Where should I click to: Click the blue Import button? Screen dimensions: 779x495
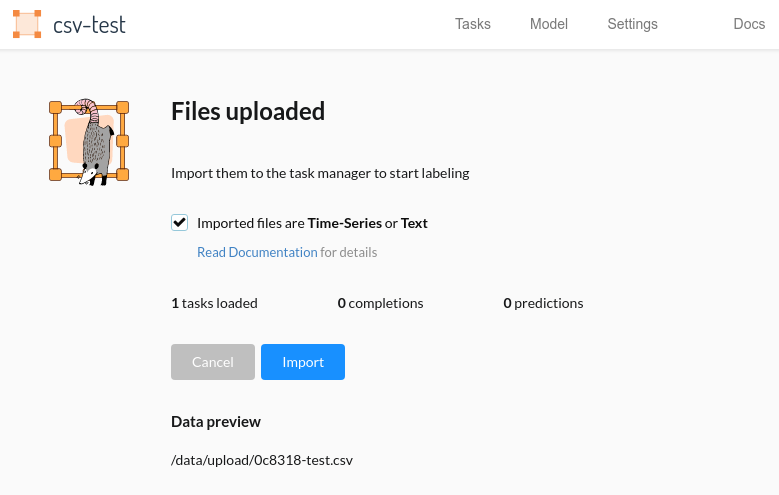tap(303, 362)
